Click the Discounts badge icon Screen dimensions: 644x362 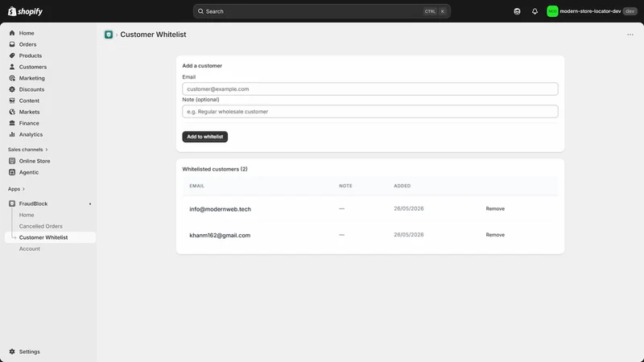click(12, 89)
